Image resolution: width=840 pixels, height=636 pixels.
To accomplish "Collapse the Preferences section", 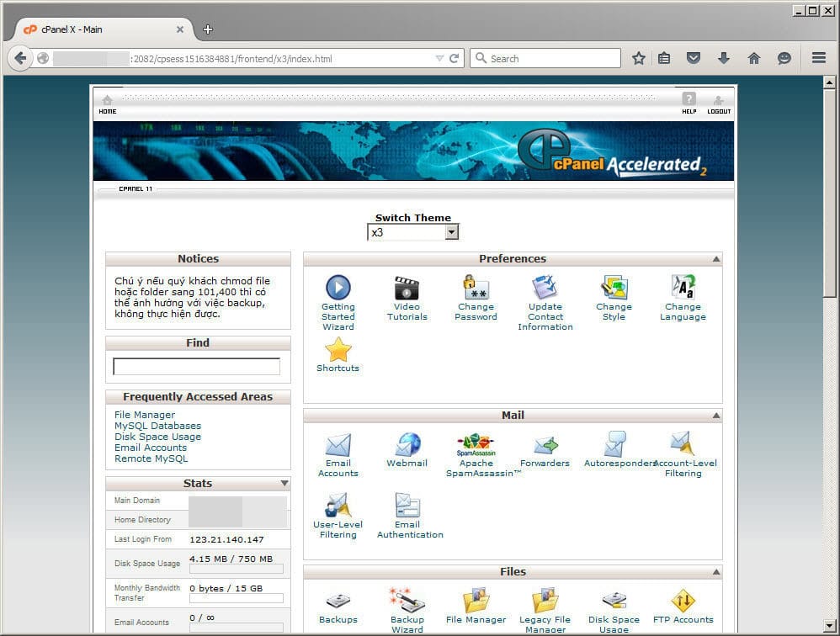I will [x=716, y=259].
